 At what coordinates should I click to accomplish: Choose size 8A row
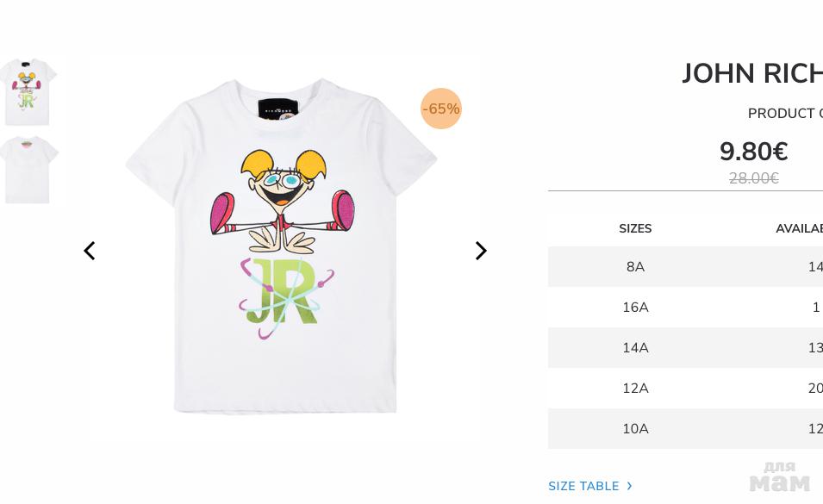click(685, 266)
